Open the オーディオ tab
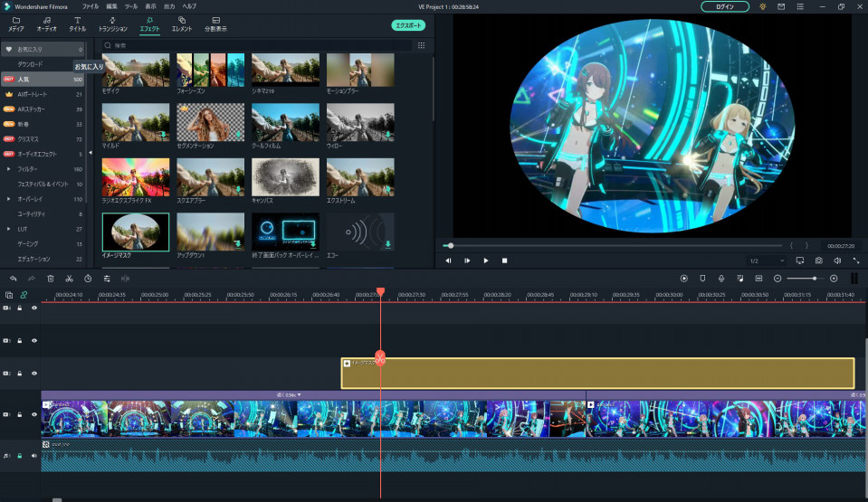 [x=46, y=24]
